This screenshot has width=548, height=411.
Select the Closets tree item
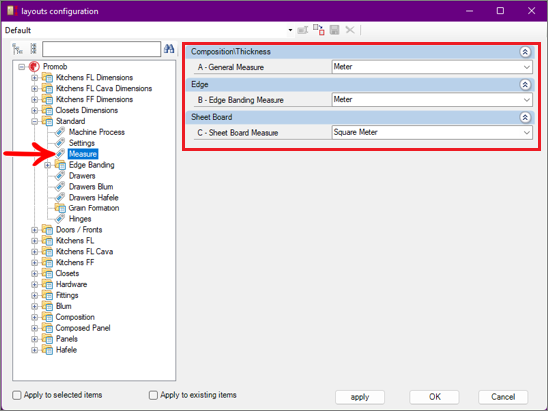tap(67, 273)
